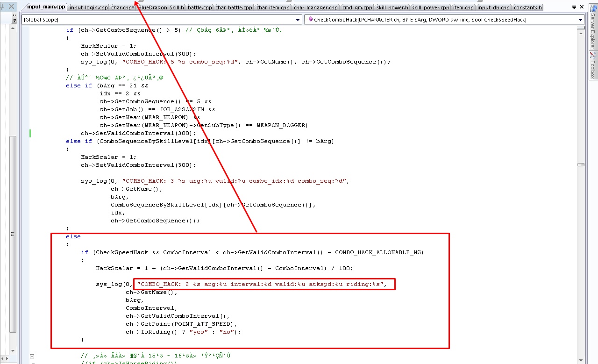
Task: Open the (Global Scope) dropdown
Action: (x=298, y=20)
